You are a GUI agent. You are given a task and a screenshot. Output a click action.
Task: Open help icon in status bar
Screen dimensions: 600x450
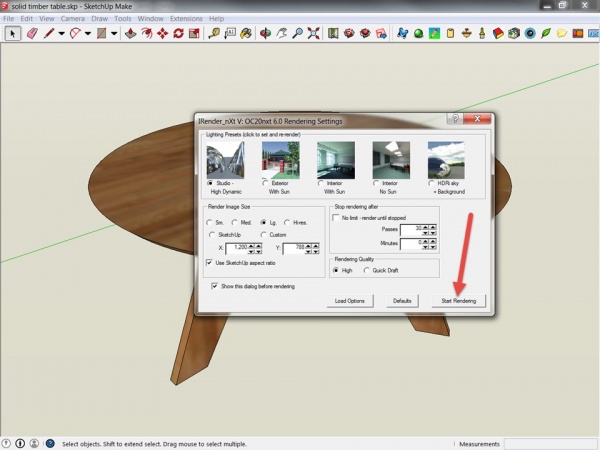49,443
